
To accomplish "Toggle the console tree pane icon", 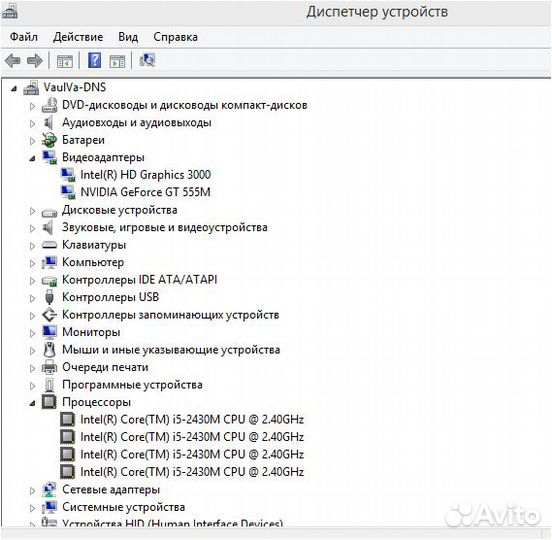I will click(x=65, y=61).
